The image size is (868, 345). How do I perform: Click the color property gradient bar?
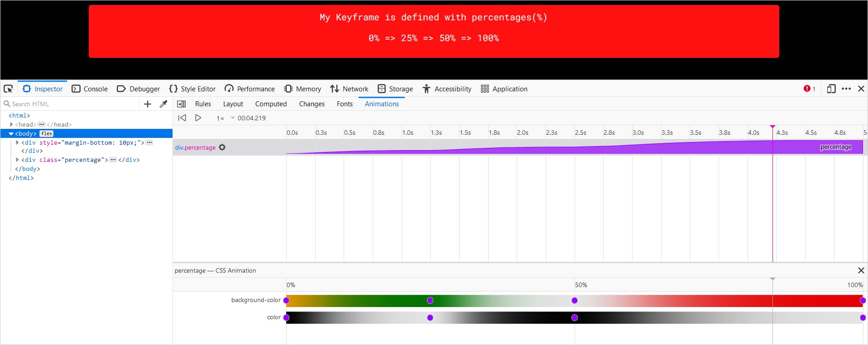click(x=575, y=317)
